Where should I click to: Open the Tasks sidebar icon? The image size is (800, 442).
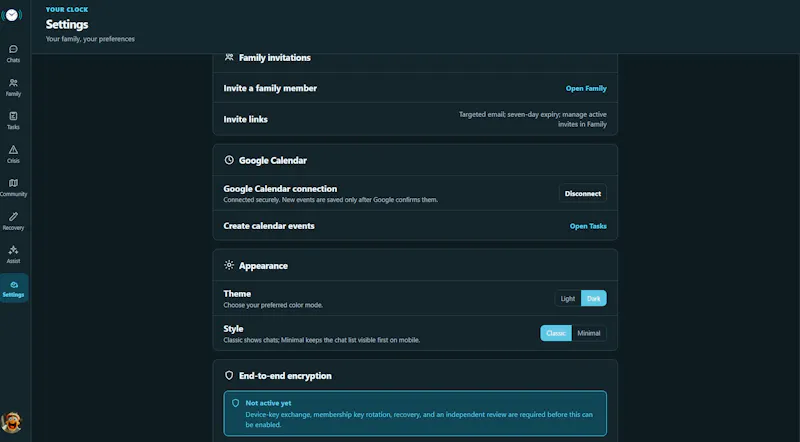coord(13,121)
